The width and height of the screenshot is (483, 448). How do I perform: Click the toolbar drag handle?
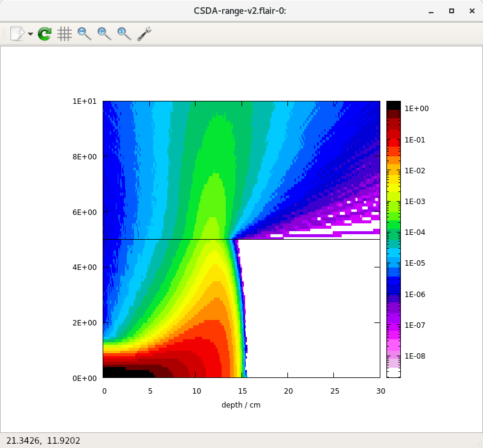[x=4, y=34]
